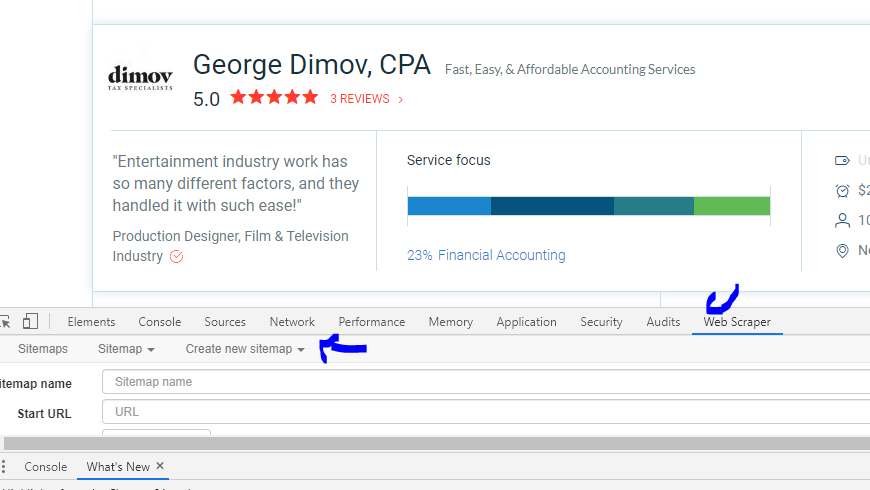Switch to the Memory tab
The image size is (870, 490).
[x=451, y=322]
